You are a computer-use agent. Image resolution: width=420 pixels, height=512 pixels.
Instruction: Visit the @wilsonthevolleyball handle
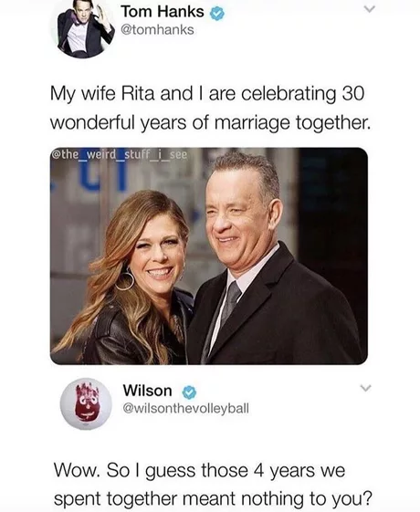[185, 408]
